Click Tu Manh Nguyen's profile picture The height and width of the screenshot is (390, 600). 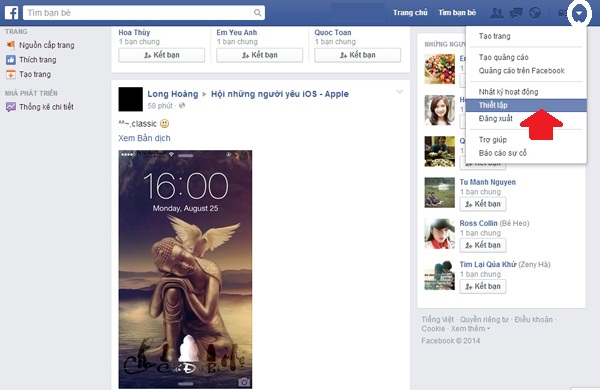pos(440,193)
